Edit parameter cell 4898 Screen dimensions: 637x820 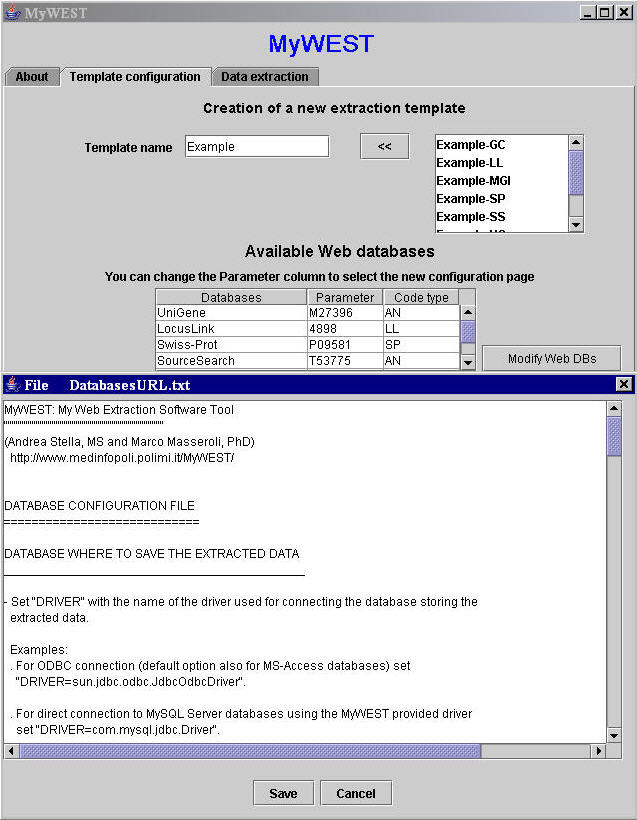click(x=345, y=328)
